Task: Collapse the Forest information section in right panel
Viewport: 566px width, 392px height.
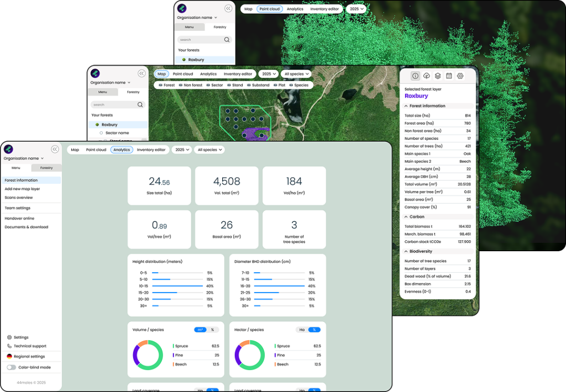Action: 406,106
